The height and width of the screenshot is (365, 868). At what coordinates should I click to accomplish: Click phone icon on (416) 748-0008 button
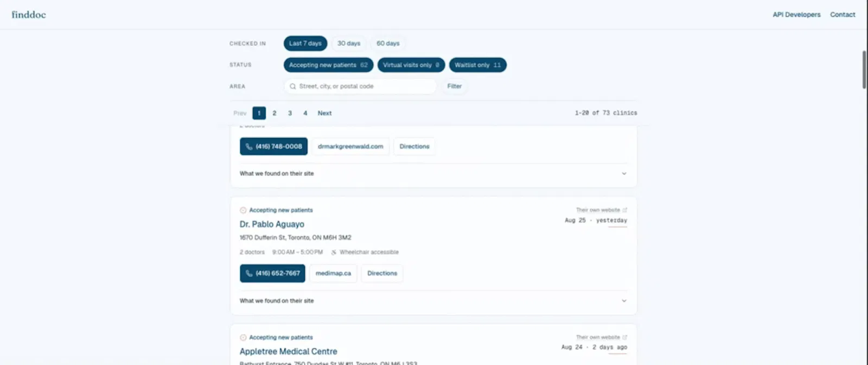249,146
